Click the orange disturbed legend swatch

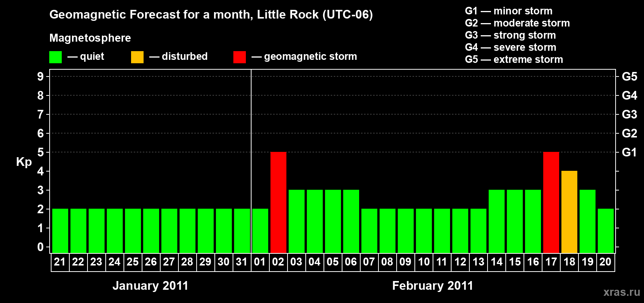point(137,57)
